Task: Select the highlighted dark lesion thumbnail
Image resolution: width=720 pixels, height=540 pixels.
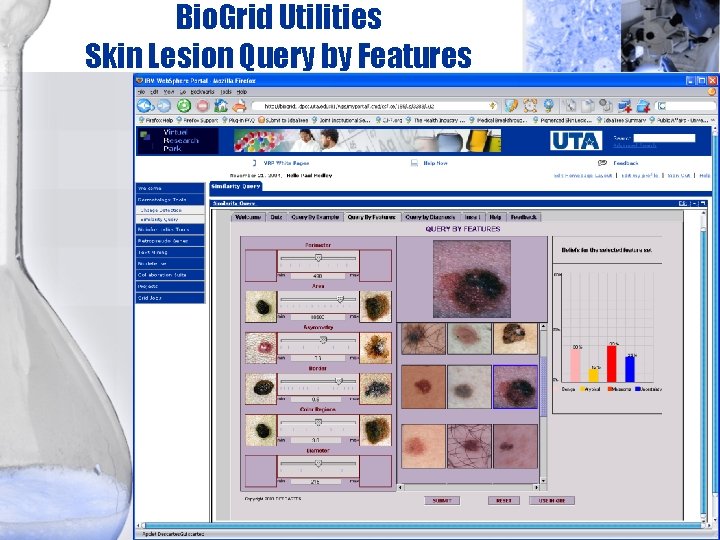Action: pos(515,387)
